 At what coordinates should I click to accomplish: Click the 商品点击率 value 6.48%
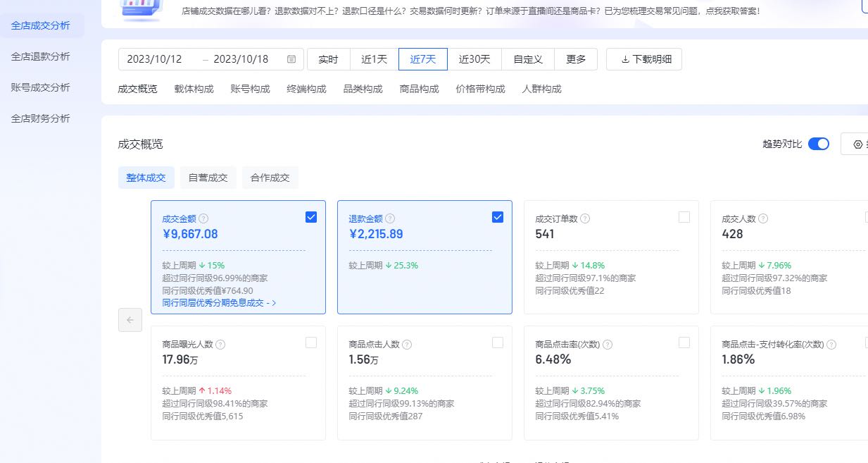pyautogui.click(x=553, y=359)
